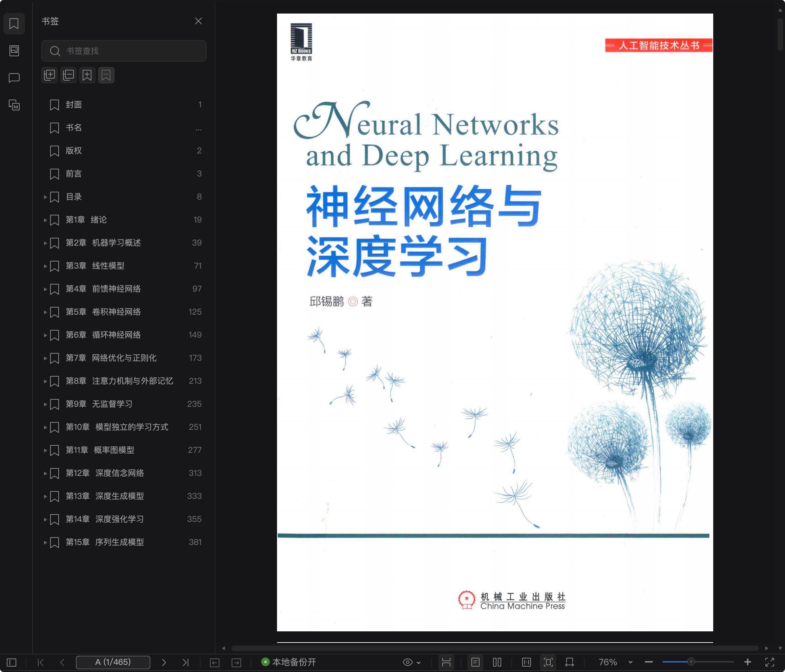Viewport: 785px width, 672px height.
Task: Expand 第3章 线性模型 bookmark
Action: (45, 266)
